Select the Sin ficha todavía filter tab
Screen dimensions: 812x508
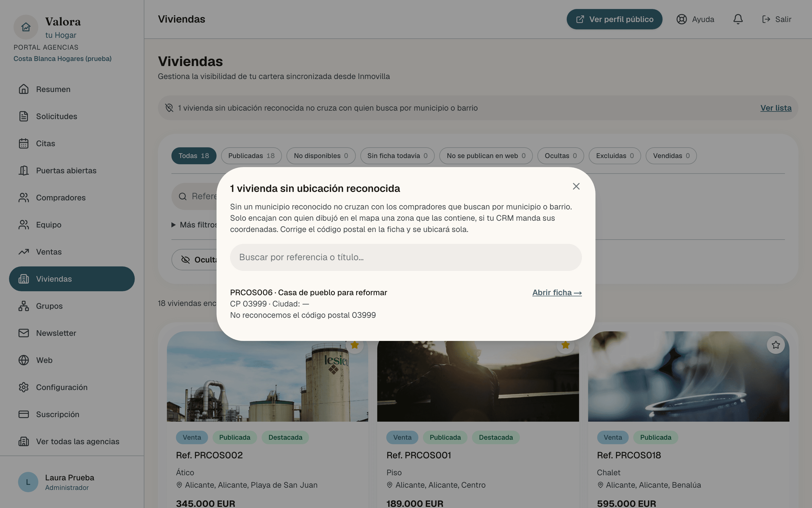point(397,156)
